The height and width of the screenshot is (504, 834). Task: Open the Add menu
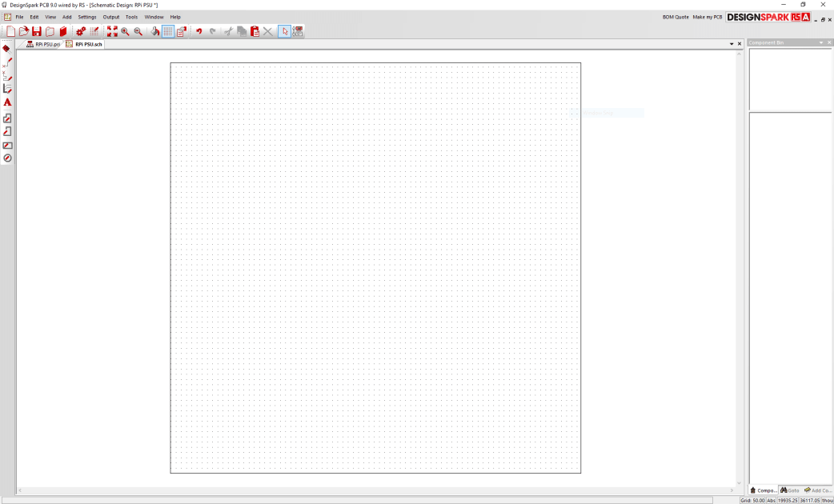pos(66,17)
